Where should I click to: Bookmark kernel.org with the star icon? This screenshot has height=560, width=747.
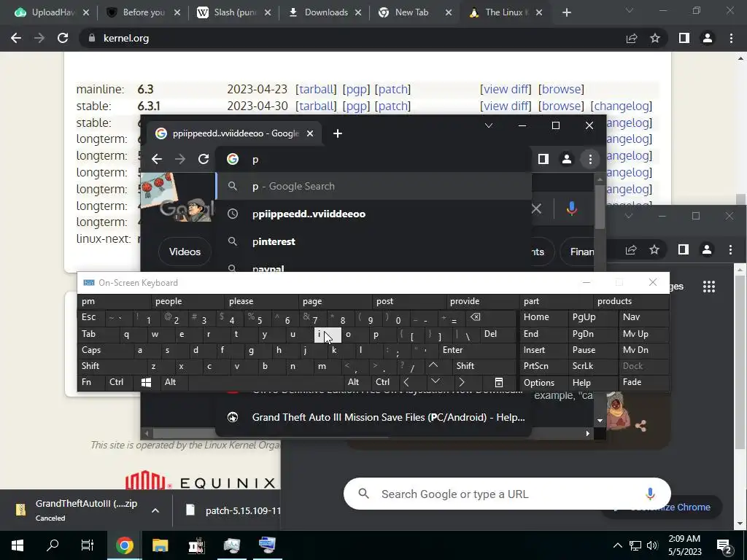click(x=655, y=38)
